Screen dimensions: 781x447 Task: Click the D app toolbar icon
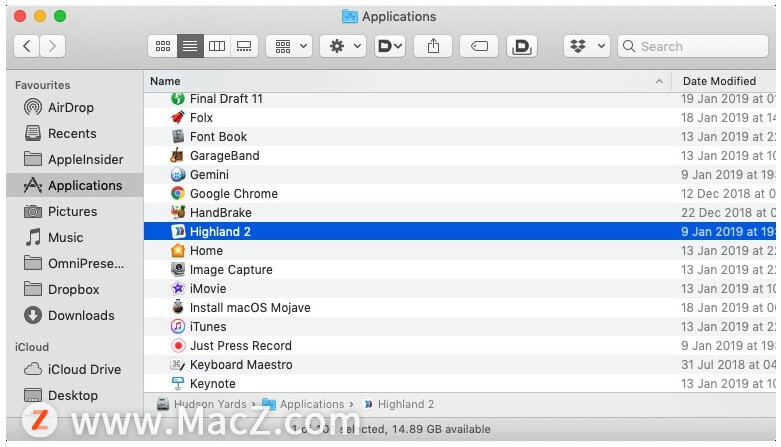point(521,46)
